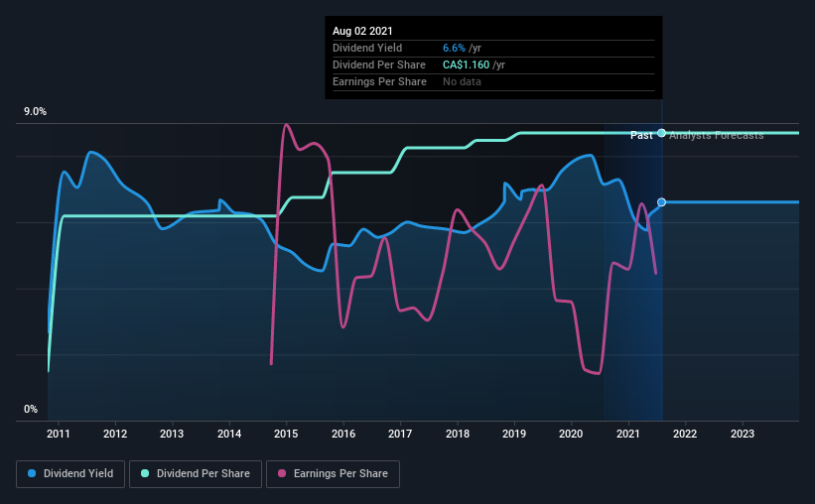Image resolution: width=815 pixels, height=504 pixels.
Task: Click the pink Earnings Per Share legend dot
Action: pos(282,473)
